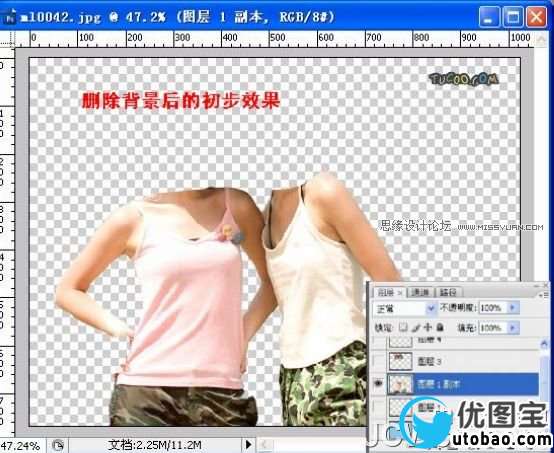
Task: Open the fill slider arrow
Action: pos(513,328)
